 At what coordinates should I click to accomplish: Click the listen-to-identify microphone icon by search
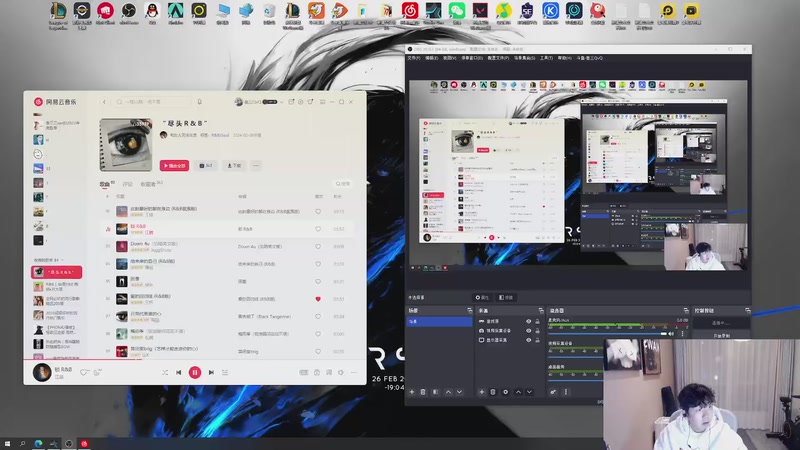[x=199, y=102]
